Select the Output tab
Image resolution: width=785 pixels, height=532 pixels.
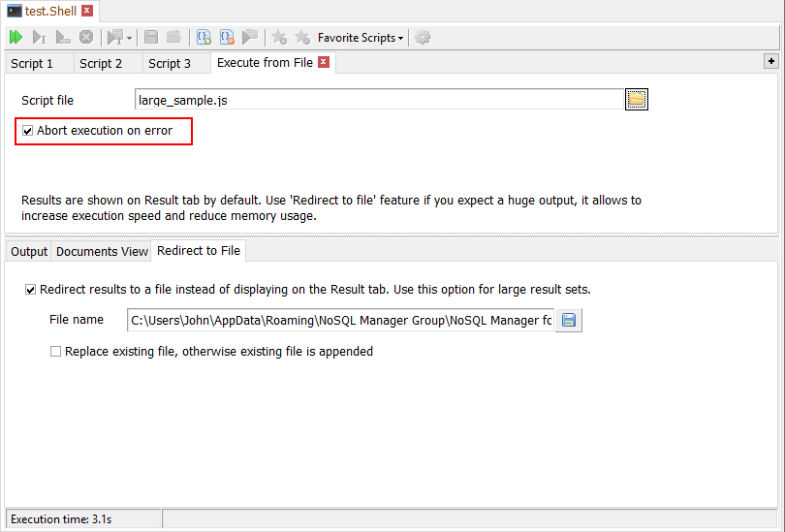(29, 252)
